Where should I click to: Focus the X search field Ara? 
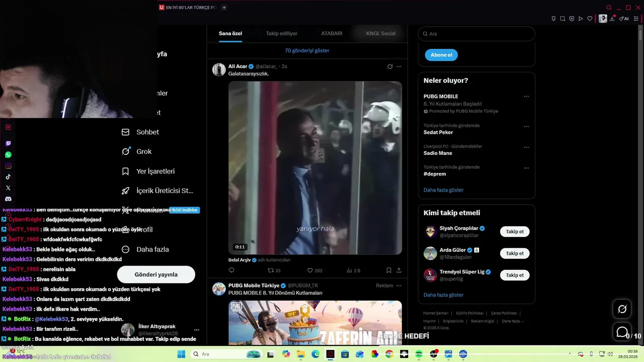476,34
